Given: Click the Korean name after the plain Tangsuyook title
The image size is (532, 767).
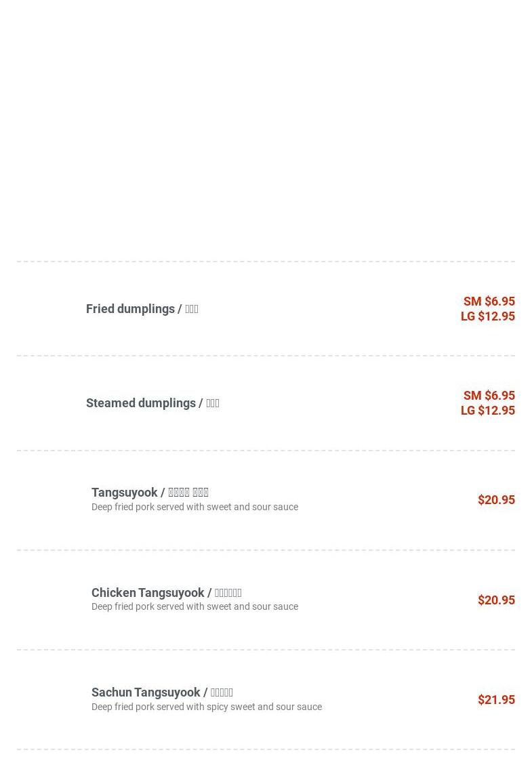Looking at the screenshot, I should 188,493.
